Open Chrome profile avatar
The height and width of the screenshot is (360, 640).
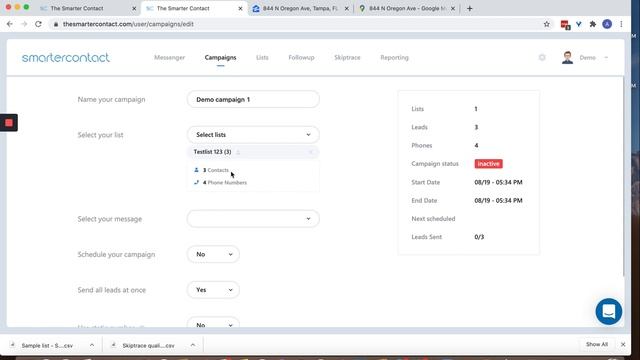pos(607,24)
